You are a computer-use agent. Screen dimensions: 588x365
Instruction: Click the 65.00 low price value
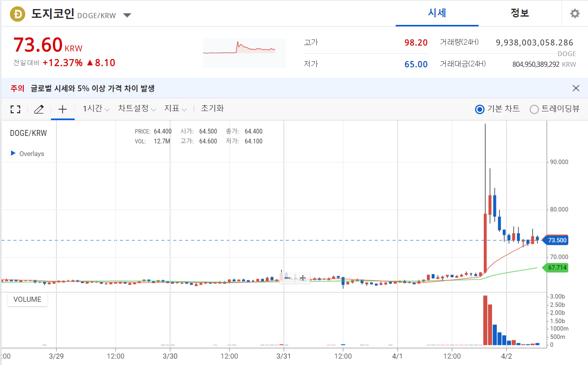[x=416, y=64]
